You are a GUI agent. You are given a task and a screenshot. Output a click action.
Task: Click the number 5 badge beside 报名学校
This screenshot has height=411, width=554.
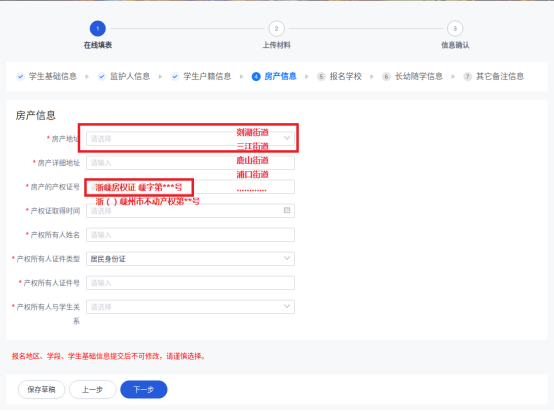(x=321, y=76)
